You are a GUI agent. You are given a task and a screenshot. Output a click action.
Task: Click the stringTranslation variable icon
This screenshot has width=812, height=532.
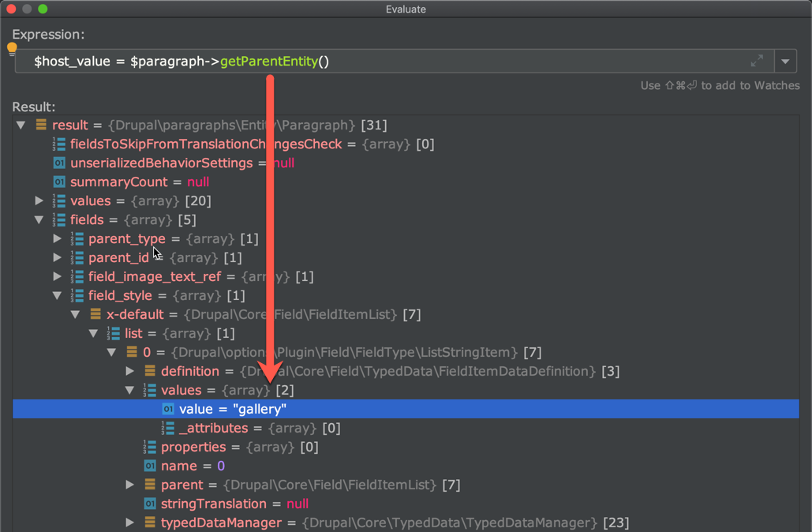(x=150, y=504)
